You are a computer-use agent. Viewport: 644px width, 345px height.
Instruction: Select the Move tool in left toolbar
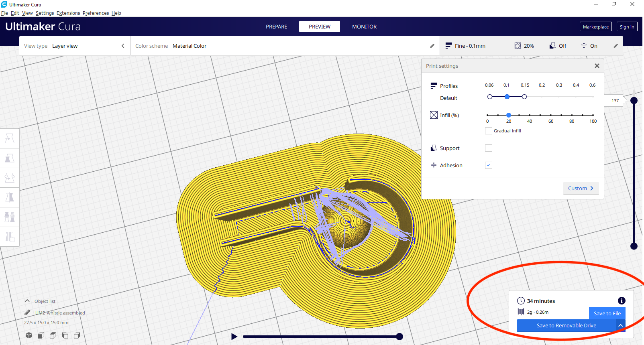[x=10, y=138]
